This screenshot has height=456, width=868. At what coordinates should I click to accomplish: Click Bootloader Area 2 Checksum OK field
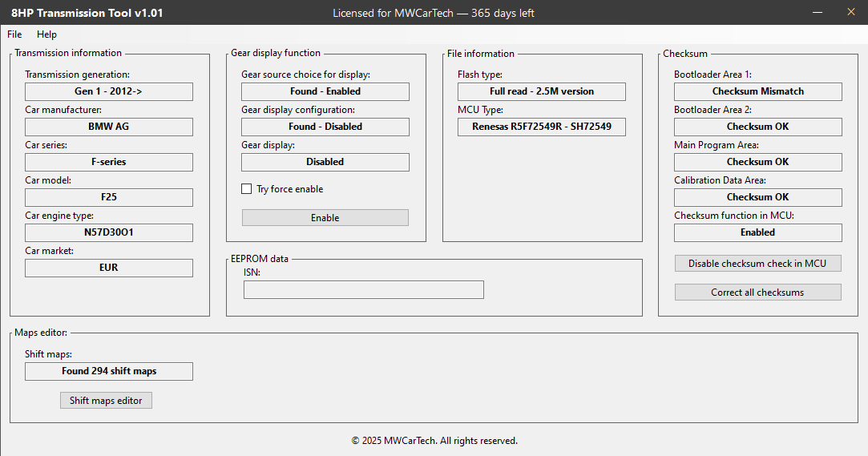pos(758,127)
